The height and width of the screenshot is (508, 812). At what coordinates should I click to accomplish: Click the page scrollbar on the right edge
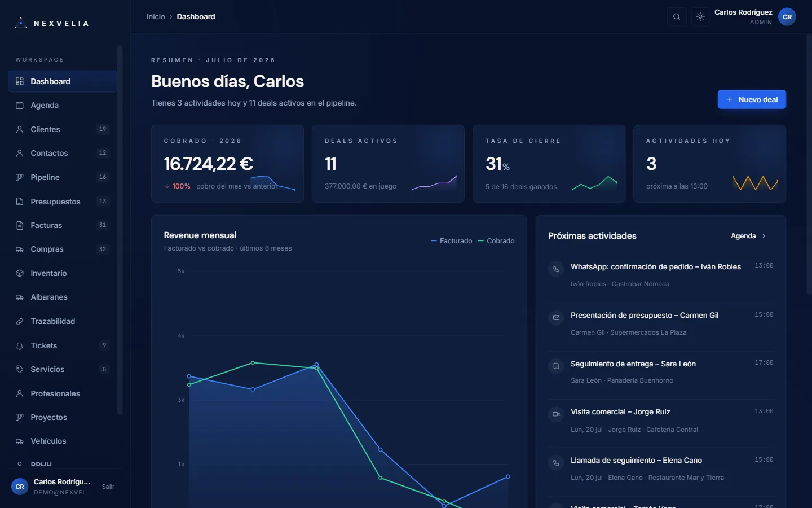(x=809, y=164)
